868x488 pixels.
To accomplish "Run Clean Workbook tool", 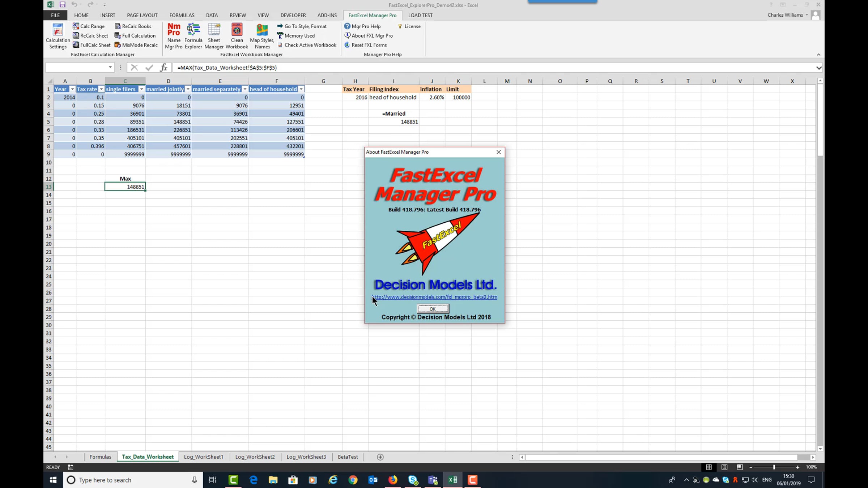I will [x=237, y=36].
